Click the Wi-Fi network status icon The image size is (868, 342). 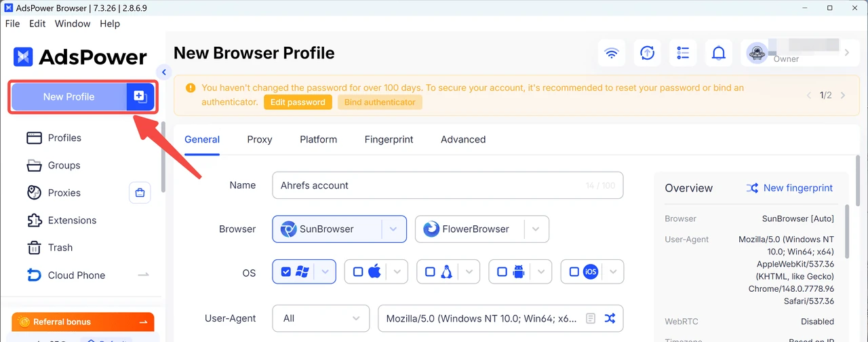[612, 53]
